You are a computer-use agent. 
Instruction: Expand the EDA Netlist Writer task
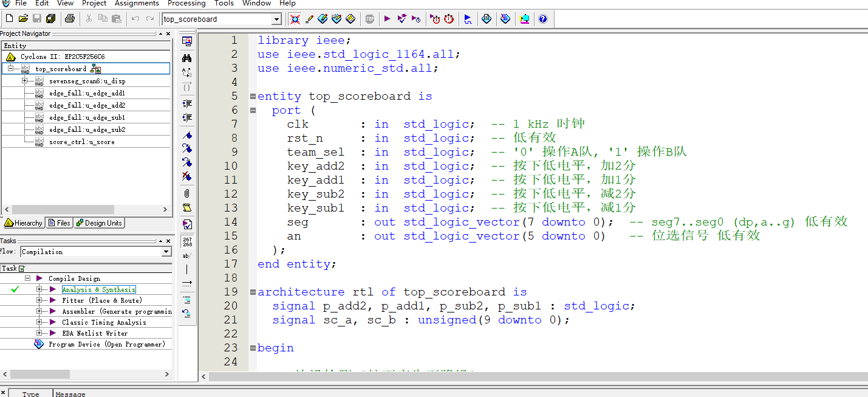(39, 333)
